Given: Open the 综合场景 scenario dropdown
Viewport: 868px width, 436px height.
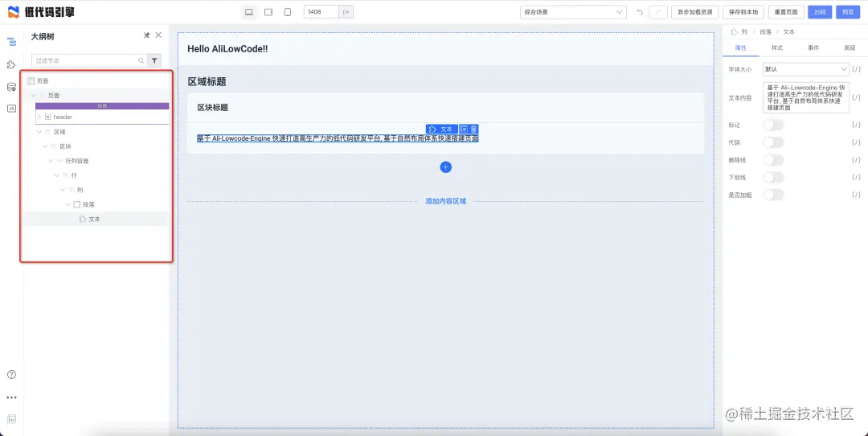Looking at the screenshot, I should click(x=573, y=12).
